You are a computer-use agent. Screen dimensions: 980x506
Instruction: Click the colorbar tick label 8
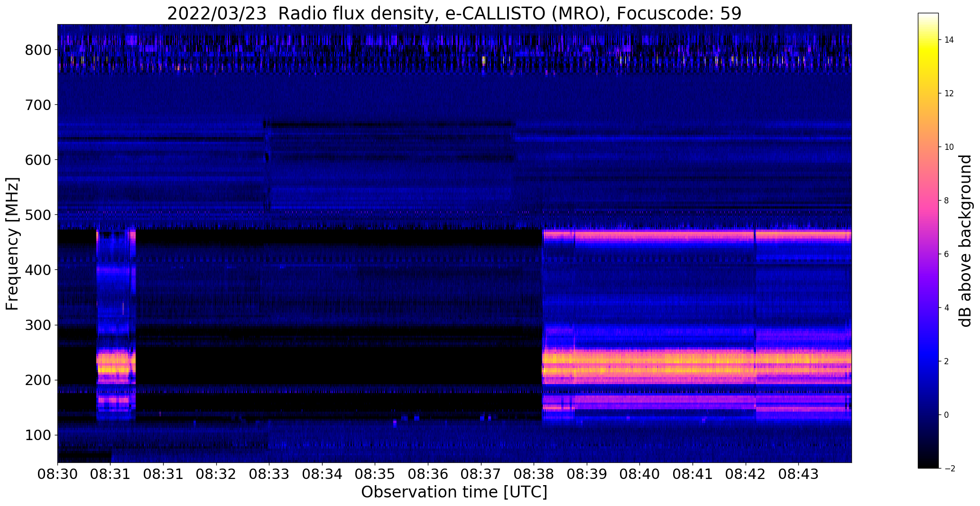[x=947, y=201]
